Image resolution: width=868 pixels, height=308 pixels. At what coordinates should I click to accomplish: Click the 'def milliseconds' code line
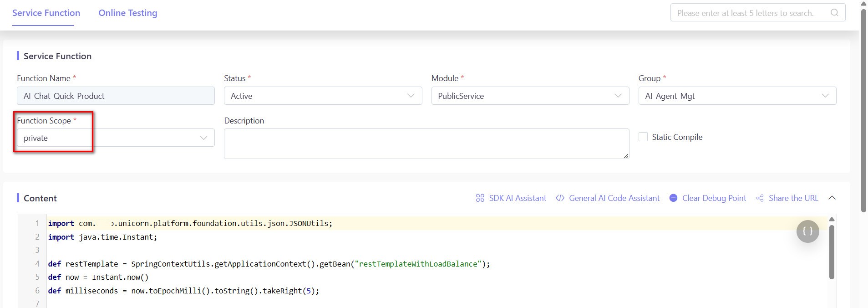pos(183,291)
